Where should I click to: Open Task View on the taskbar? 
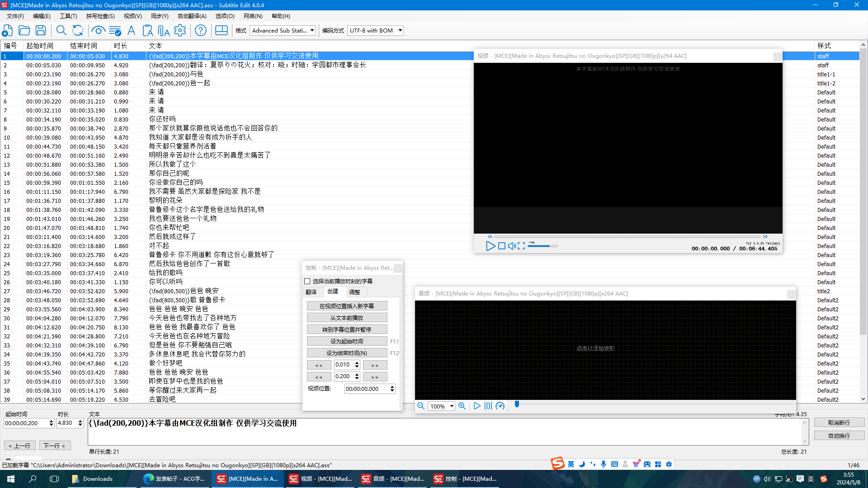54,479
